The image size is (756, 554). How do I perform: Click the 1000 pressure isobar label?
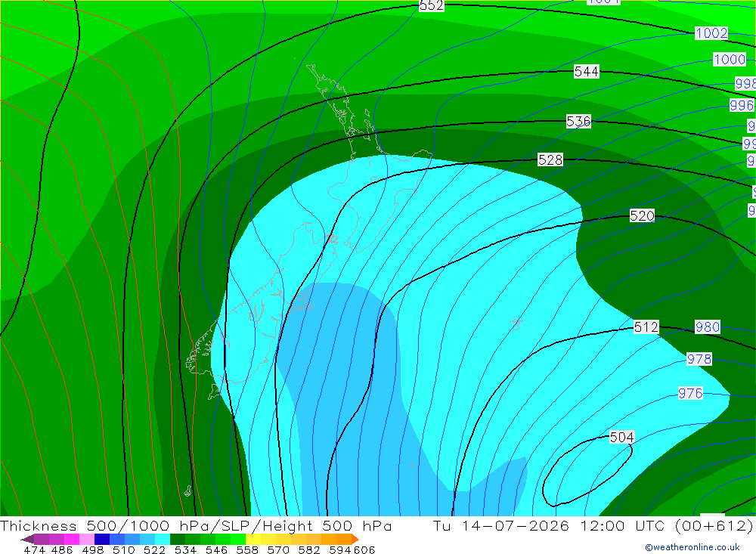[730, 59]
